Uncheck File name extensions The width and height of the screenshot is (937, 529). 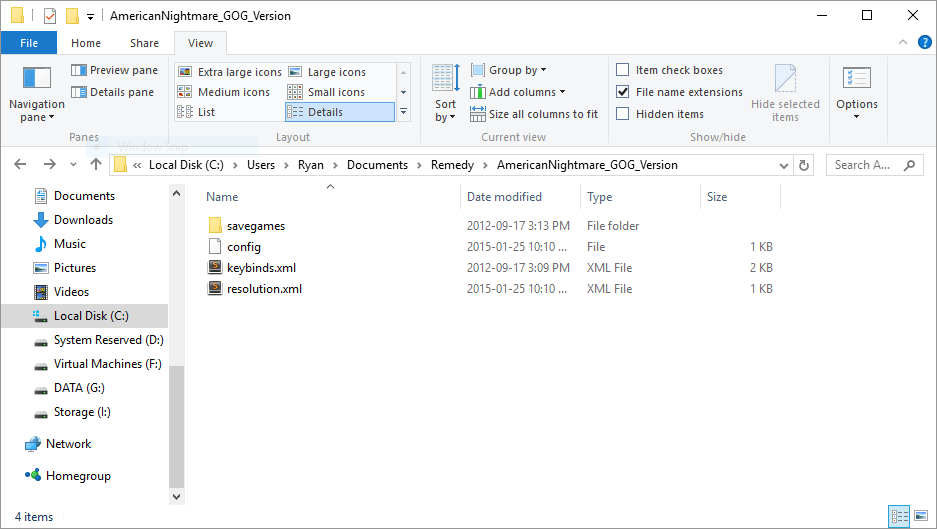623,92
